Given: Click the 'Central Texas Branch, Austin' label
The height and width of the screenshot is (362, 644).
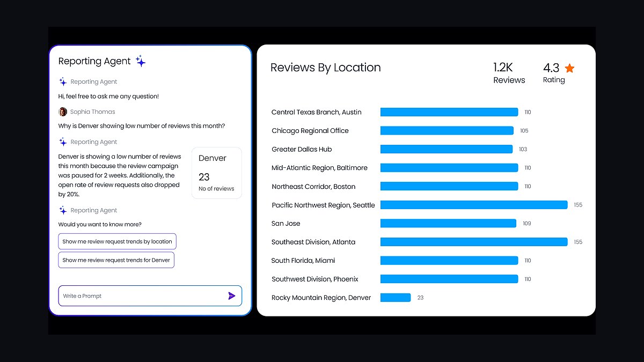Looking at the screenshot, I should coord(317,112).
